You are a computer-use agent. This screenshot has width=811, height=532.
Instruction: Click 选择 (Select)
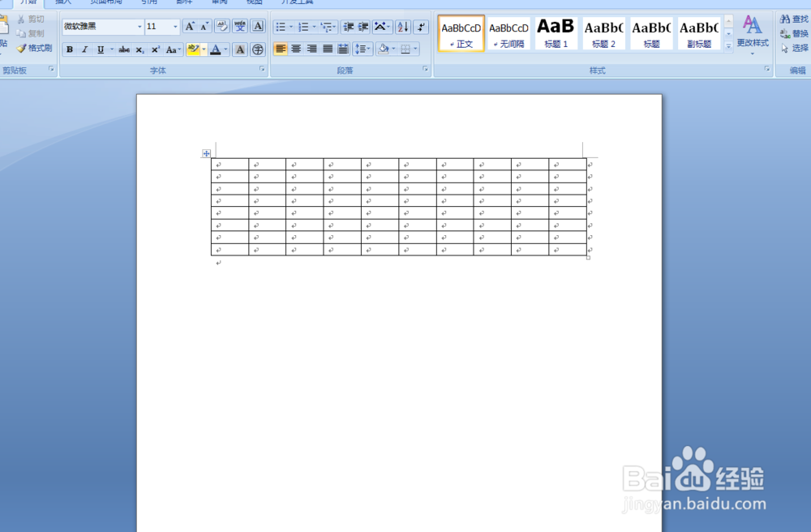pos(794,48)
